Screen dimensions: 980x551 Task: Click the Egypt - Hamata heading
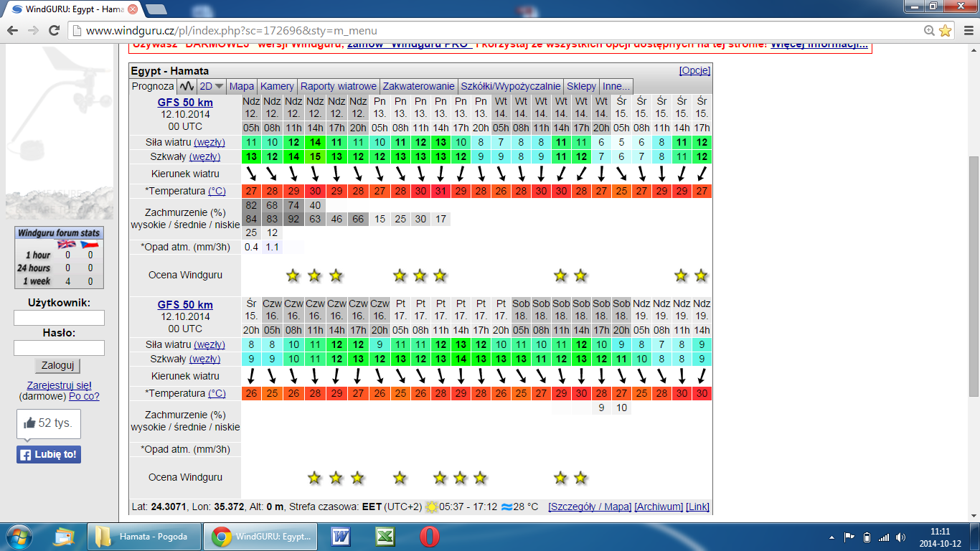170,71
